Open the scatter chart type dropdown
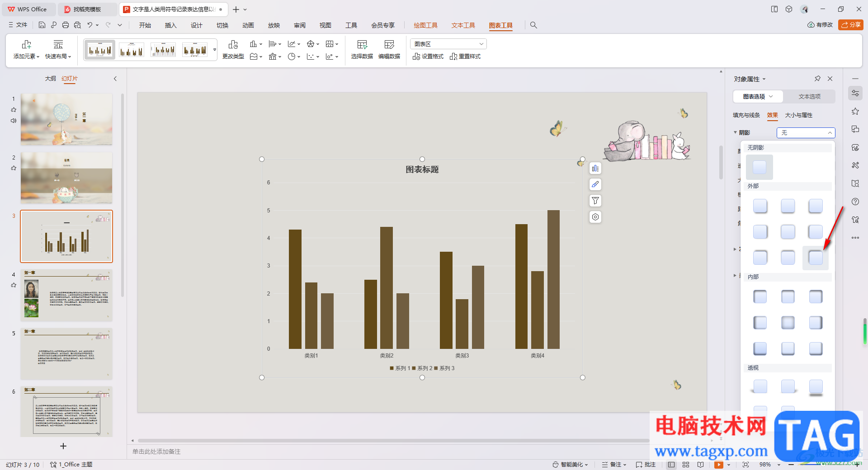The width and height of the screenshot is (868, 470). click(x=313, y=56)
